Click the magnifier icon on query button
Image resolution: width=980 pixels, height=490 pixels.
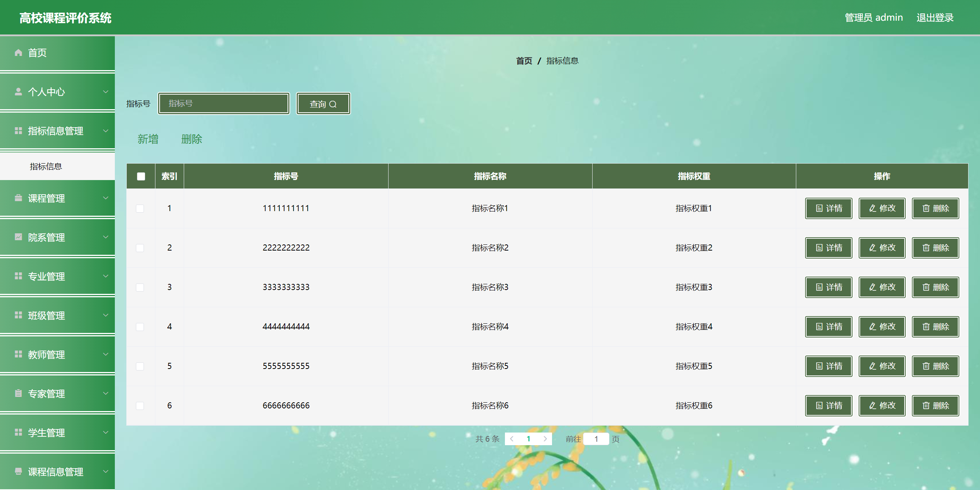pos(333,104)
